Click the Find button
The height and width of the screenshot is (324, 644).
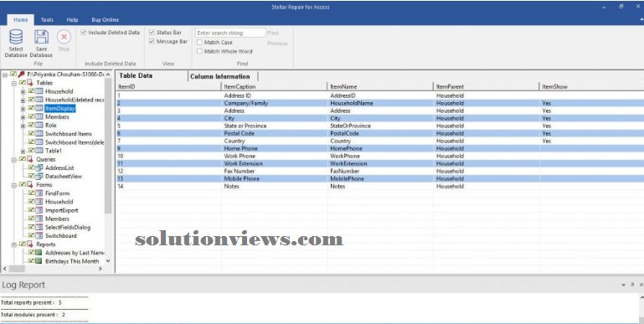(x=273, y=33)
